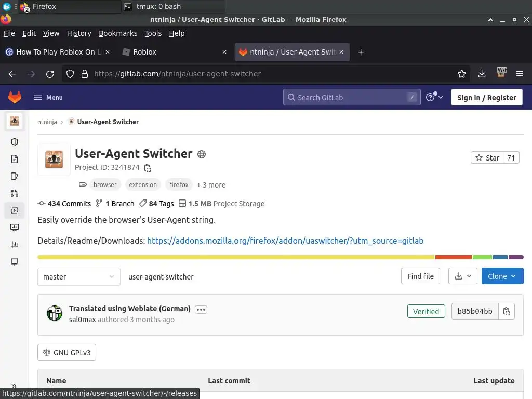Open Repository sidebar icon
This screenshot has height=399, width=532.
(14, 159)
